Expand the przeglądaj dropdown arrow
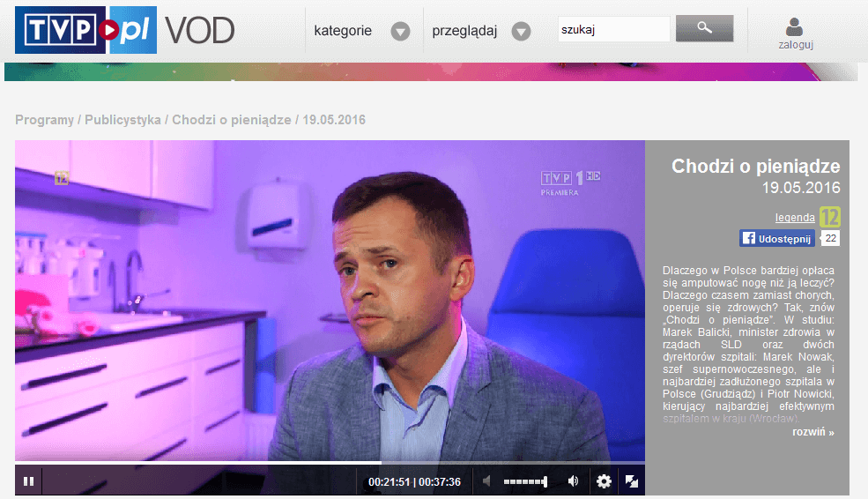 521,31
